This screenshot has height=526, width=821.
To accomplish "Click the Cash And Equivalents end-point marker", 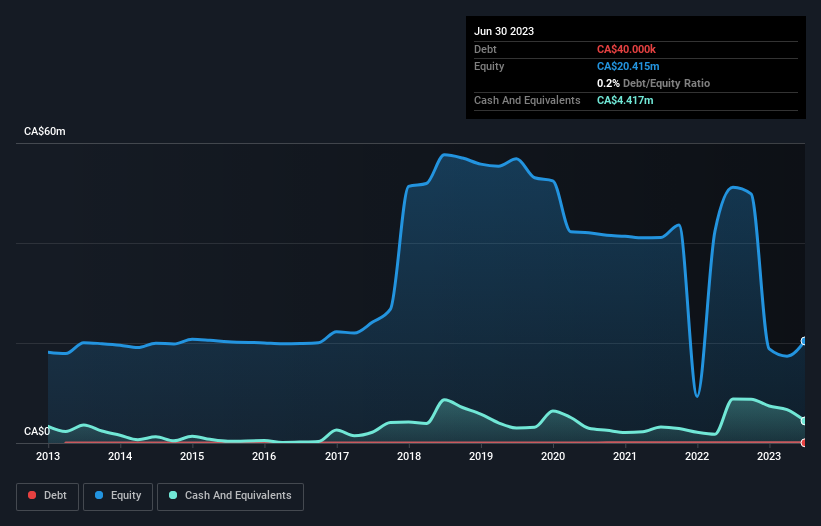I will [804, 421].
